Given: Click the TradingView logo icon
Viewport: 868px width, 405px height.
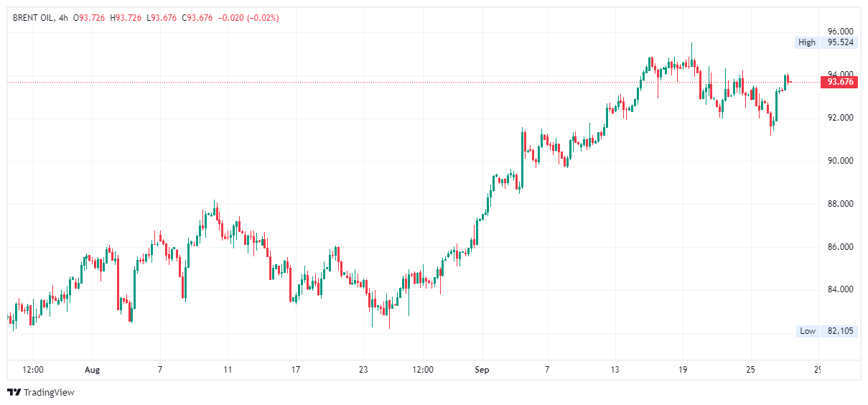Looking at the screenshot, I should tap(14, 392).
